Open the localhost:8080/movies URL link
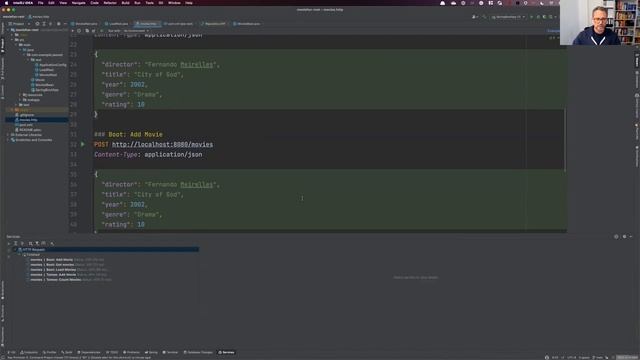Screen dimensions: 640x360 coord(162,144)
